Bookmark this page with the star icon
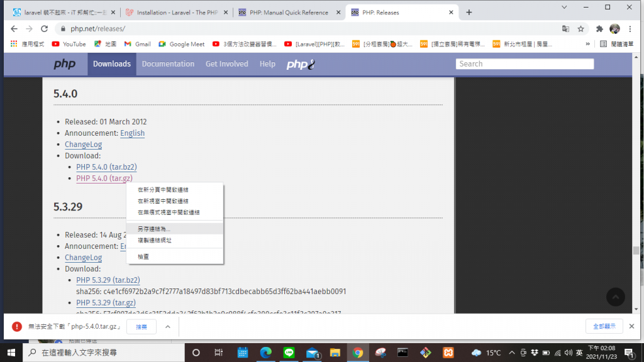644x362 pixels. 580,29
